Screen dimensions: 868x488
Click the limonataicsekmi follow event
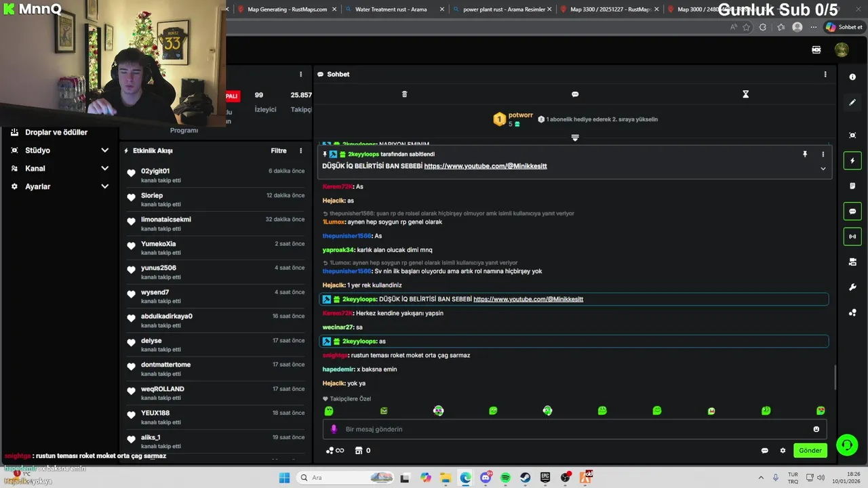coord(216,224)
